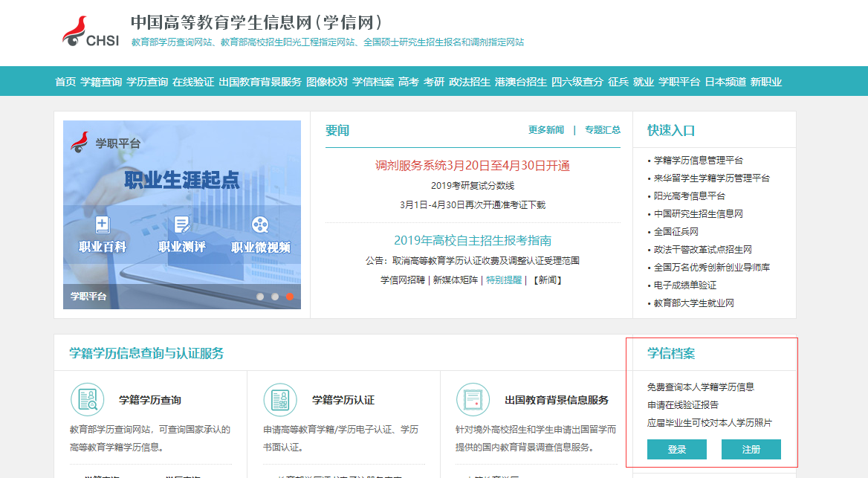The image size is (868, 478).
Task: Go to 首页 in navigation bar
Action: pyautogui.click(x=65, y=82)
